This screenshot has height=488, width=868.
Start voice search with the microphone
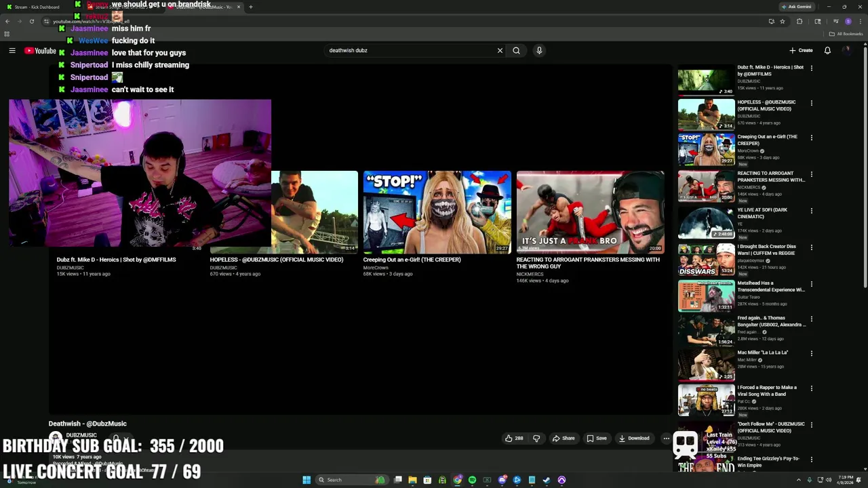(x=539, y=50)
